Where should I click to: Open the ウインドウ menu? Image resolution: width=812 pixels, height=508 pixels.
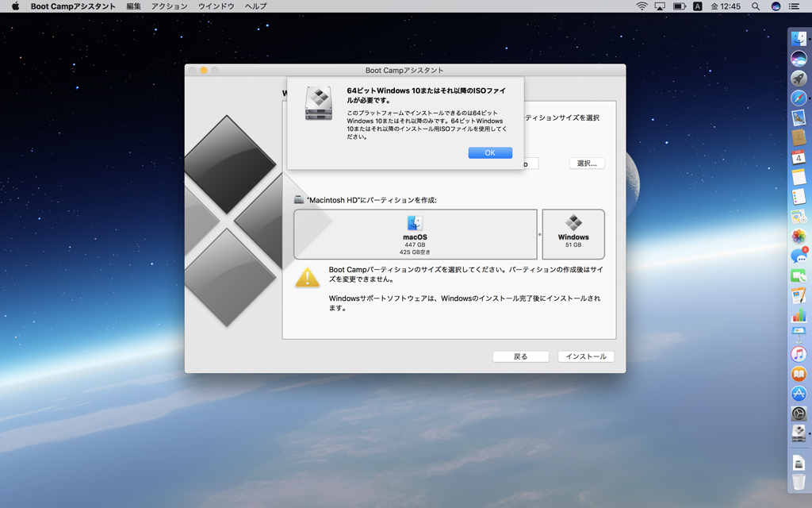click(216, 6)
